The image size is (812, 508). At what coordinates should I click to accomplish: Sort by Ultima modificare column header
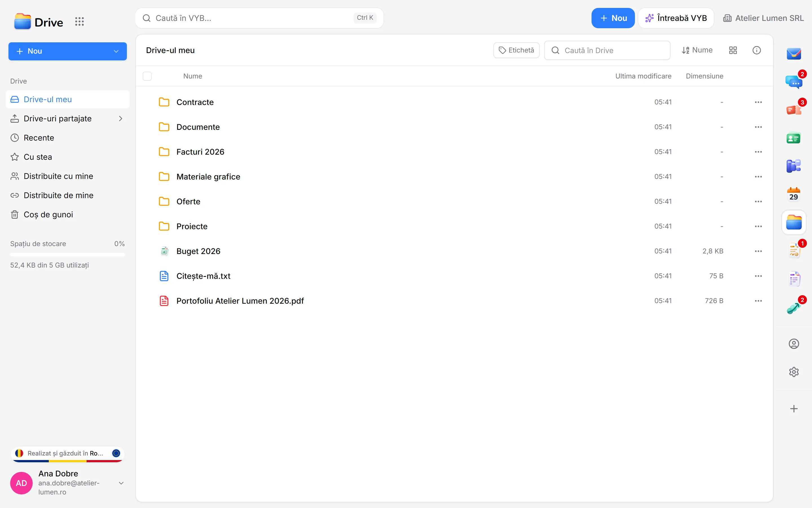pos(643,76)
